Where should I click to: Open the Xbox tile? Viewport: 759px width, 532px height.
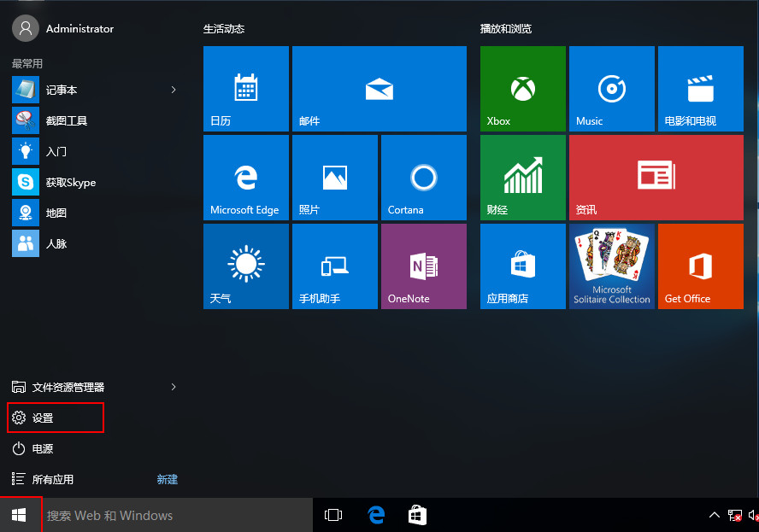pos(522,89)
